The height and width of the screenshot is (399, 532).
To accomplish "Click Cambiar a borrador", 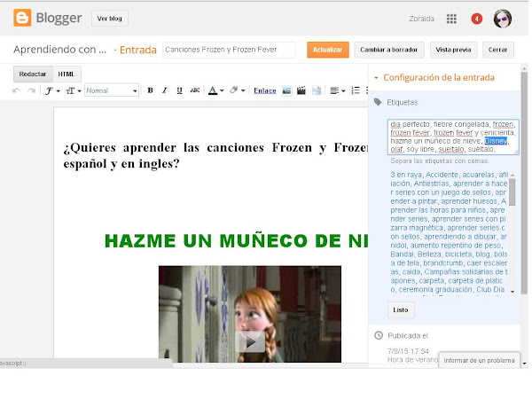I will coord(389,50).
